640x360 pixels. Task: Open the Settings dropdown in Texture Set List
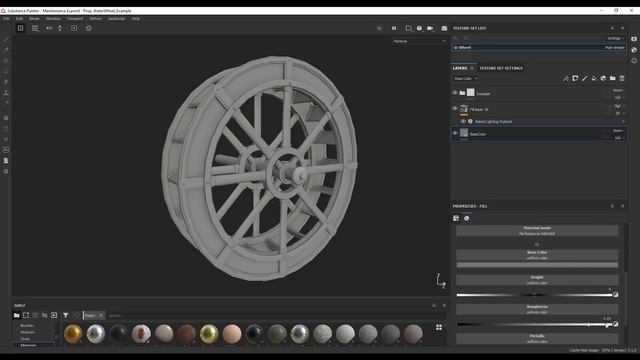(x=616, y=38)
